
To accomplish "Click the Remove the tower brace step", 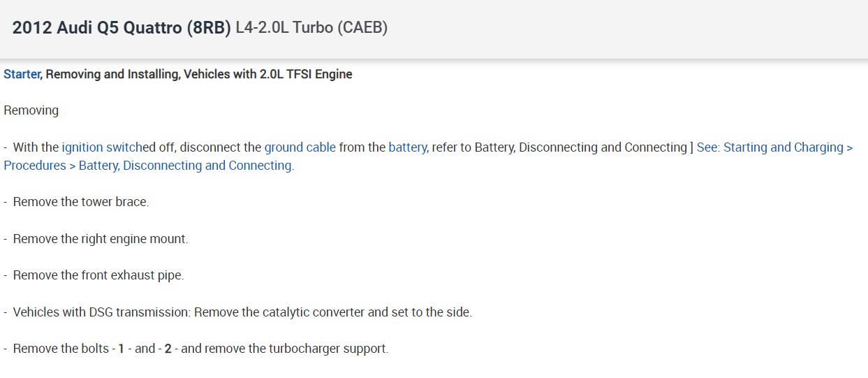I will point(80,202).
